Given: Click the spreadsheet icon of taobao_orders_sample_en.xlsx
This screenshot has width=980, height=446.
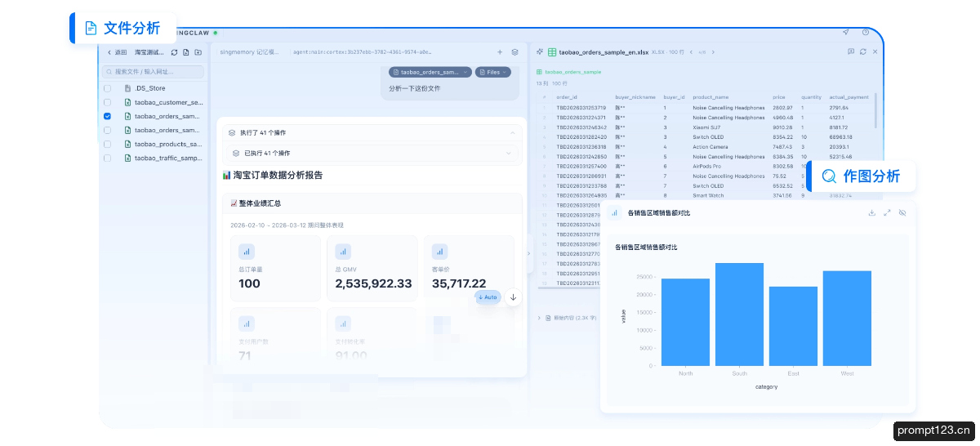Looking at the screenshot, I should click(552, 51).
